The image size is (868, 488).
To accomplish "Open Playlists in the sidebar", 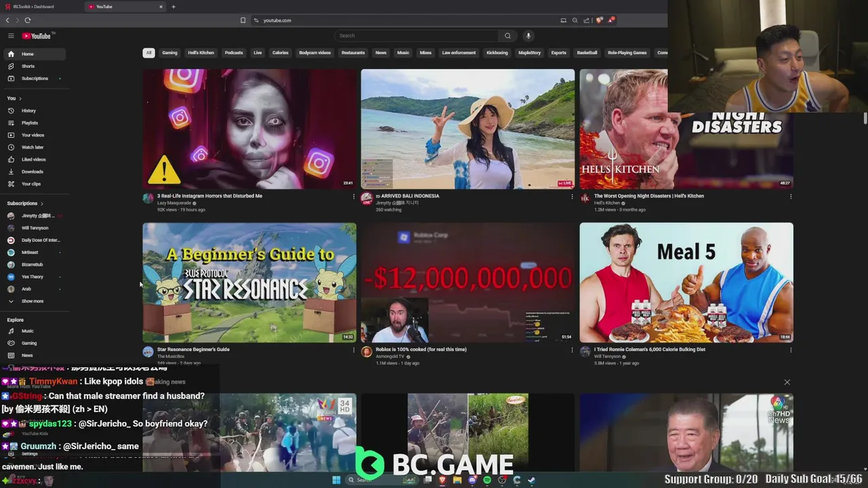I will click(35, 123).
